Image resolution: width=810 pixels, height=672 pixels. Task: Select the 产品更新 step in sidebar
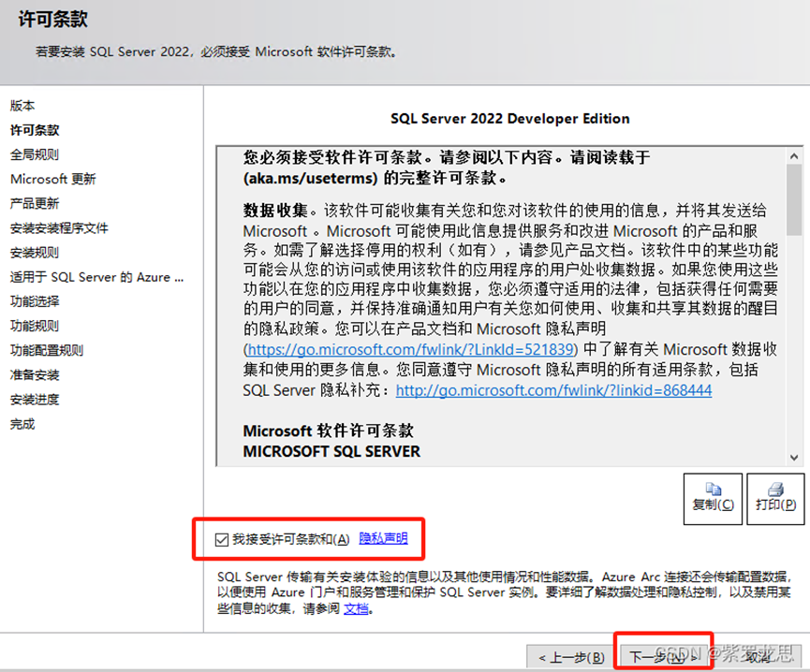pos(35,203)
